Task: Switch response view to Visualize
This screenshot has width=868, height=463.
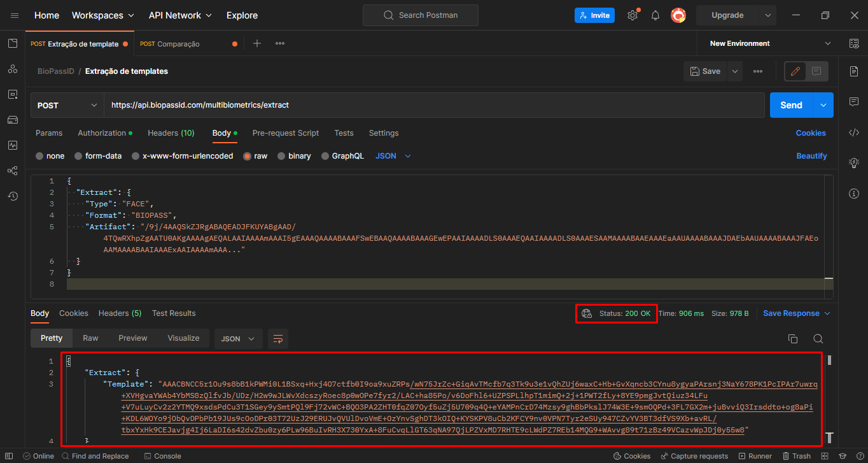Action: (183, 338)
